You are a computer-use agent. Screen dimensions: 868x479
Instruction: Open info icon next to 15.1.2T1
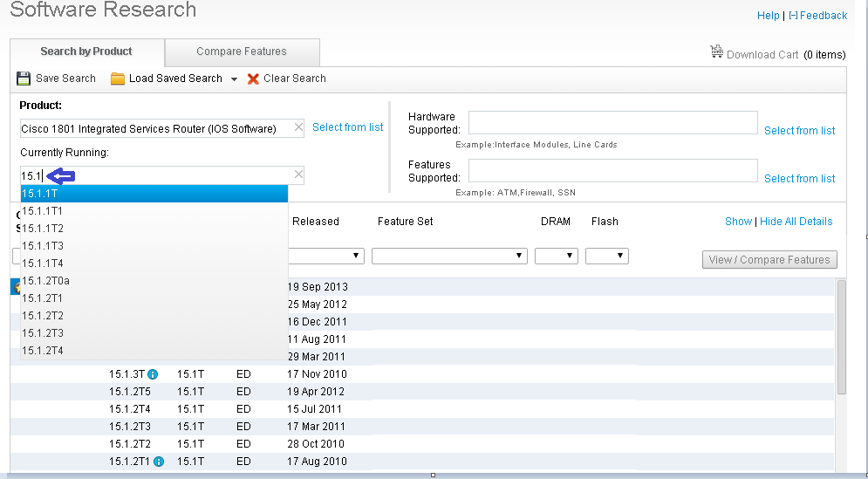pyautogui.click(x=159, y=462)
